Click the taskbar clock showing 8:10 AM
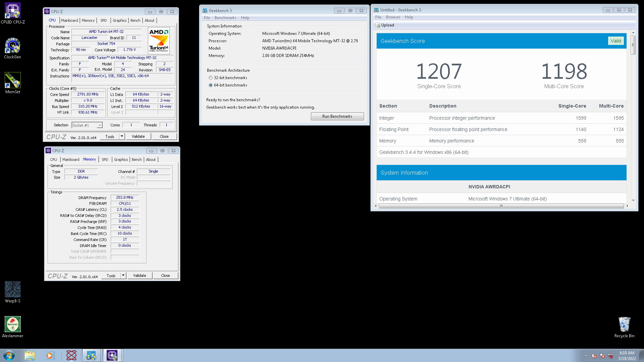 (x=627, y=356)
